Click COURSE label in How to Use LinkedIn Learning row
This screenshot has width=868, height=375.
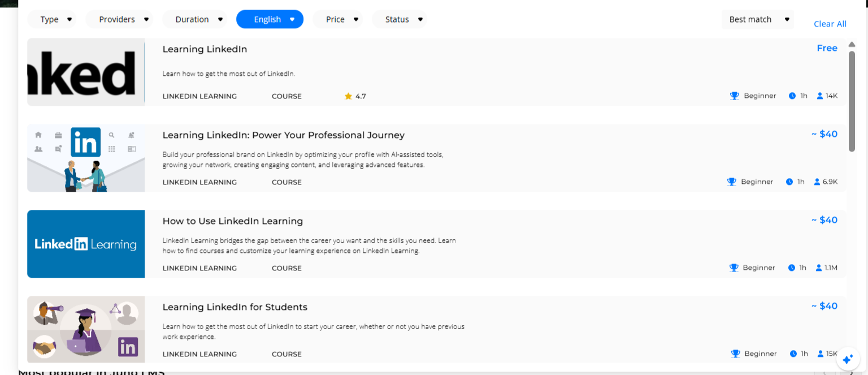click(x=287, y=269)
